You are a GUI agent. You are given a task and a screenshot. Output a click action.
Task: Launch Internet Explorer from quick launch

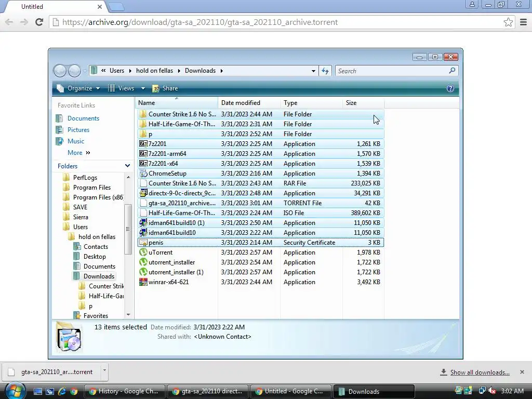(x=62, y=392)
